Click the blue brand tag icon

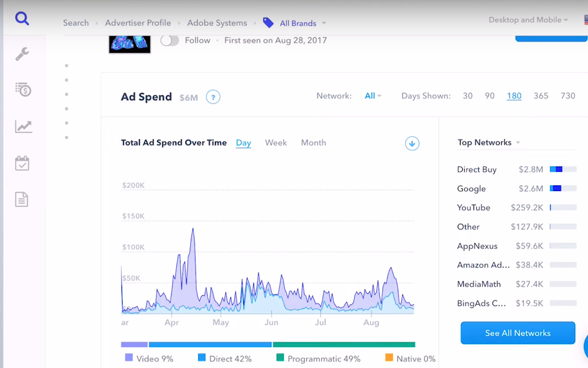pos(268,22)
